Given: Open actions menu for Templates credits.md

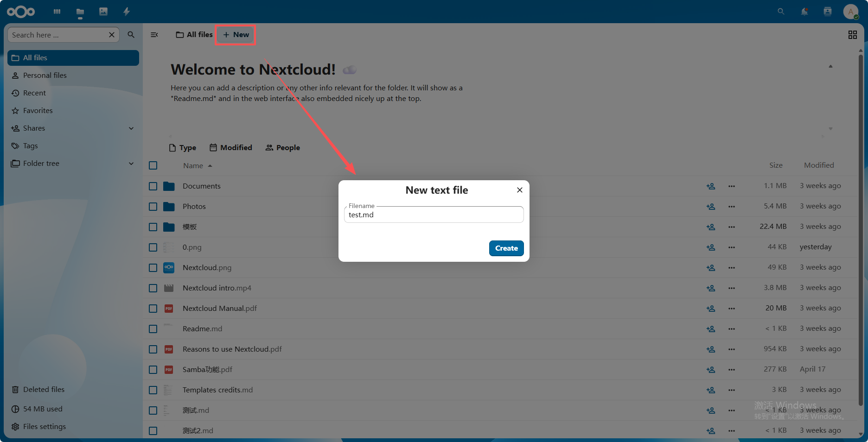Looking at the screenshot, I should point(732,390).
